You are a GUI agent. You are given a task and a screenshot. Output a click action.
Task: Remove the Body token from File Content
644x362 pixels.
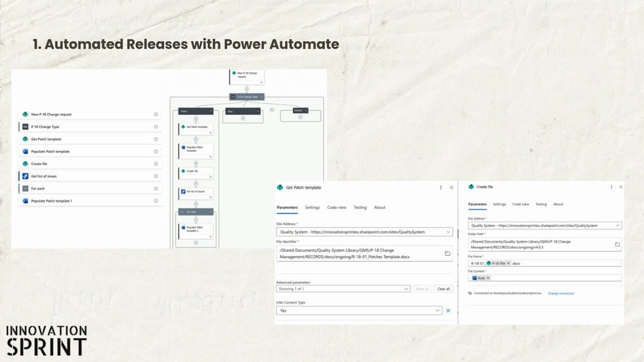(x=488, y=278)
